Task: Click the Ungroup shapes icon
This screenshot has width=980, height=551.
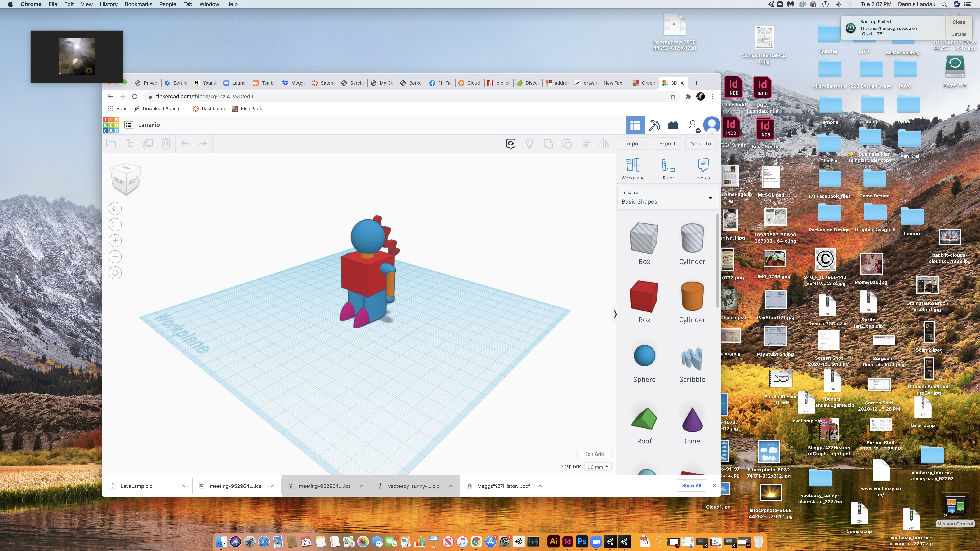Action: tap(567, 144)
